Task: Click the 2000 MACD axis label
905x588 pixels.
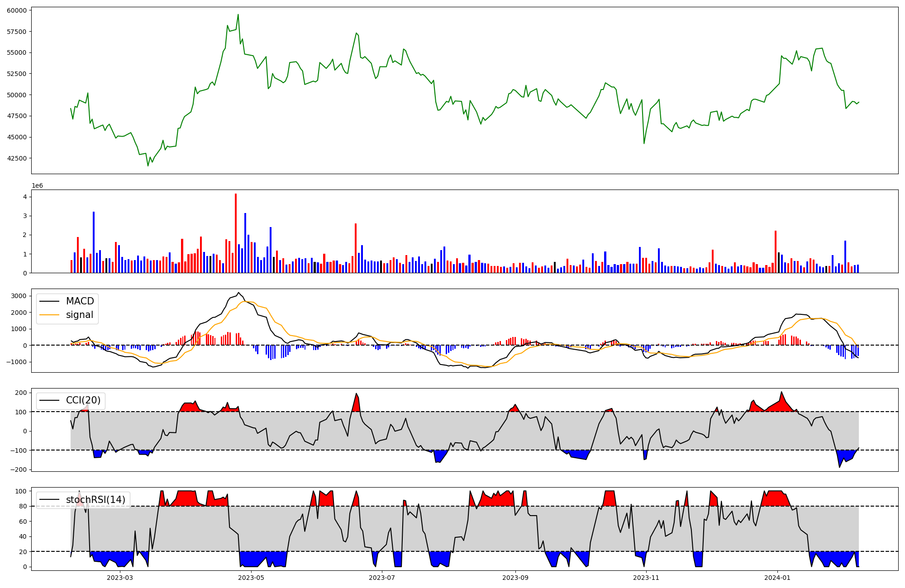Action: pyautogui.click(x=19, y=313)
